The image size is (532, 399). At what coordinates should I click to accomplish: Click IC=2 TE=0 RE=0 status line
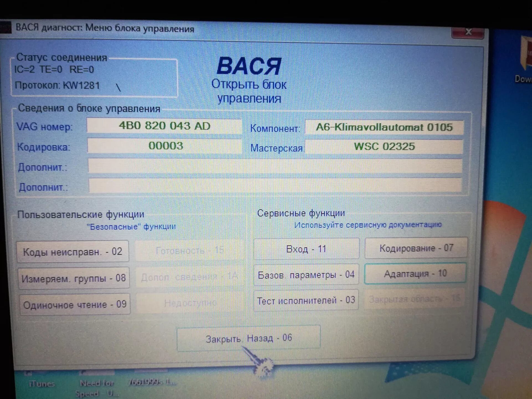pyautogui.click(x=54, y=69)
